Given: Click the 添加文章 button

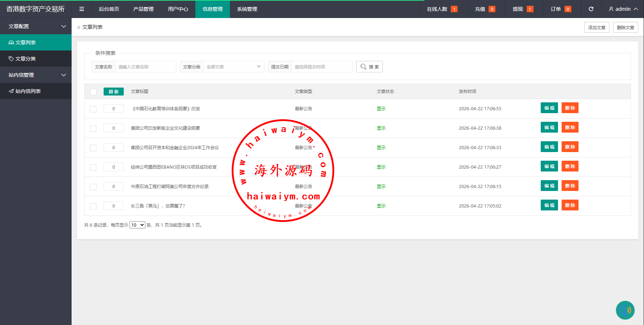Looking at the screenshot, I should (597, 27).
